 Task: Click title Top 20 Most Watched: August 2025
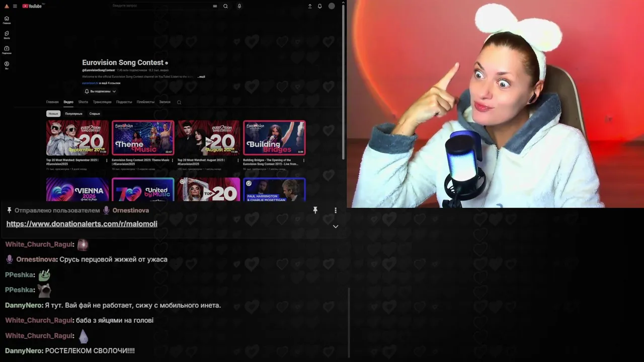click(202, 162)
